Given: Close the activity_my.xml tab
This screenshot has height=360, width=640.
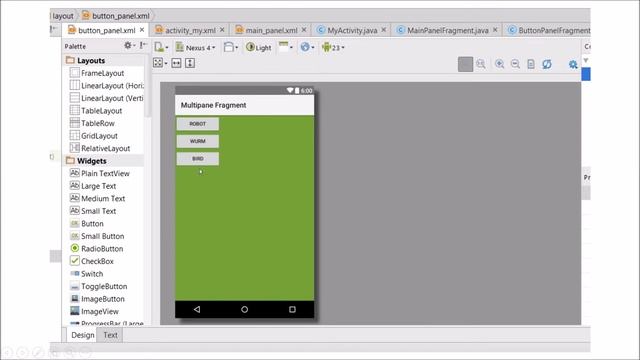Looking at the screenshot, I should (x=222, y=30).
